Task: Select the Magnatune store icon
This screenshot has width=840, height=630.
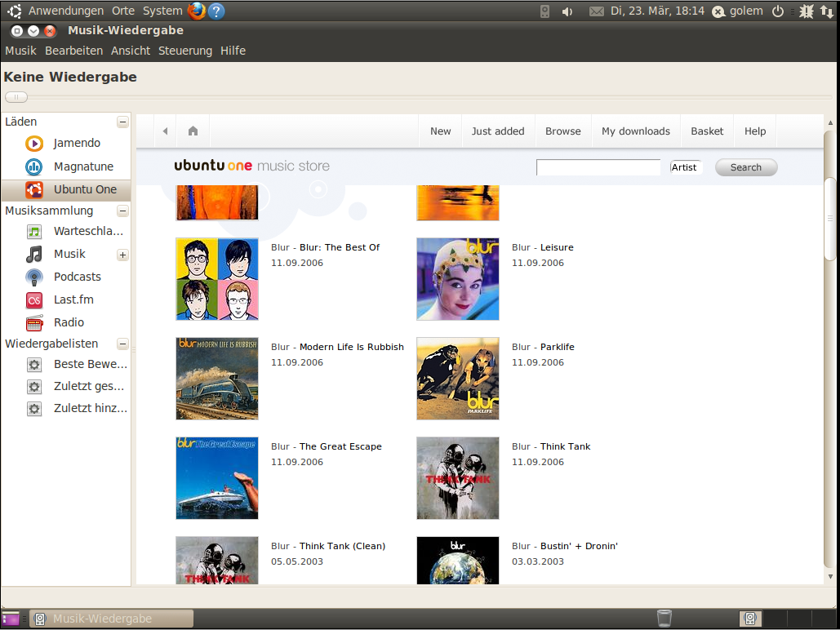Action: coord(34,167)
